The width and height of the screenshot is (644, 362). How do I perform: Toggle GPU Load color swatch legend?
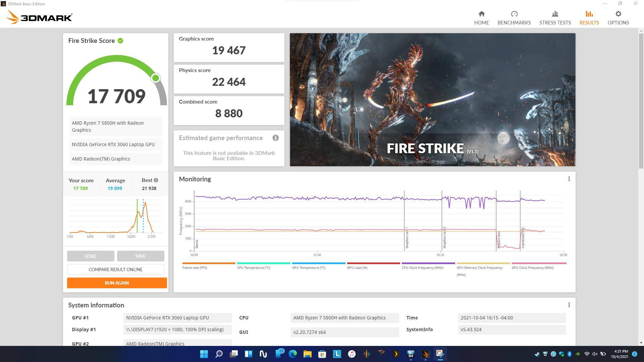point(373,263)
